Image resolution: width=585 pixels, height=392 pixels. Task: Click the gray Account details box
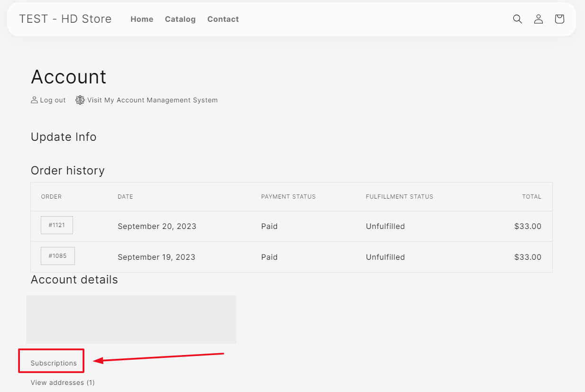[x=131, y=319]
